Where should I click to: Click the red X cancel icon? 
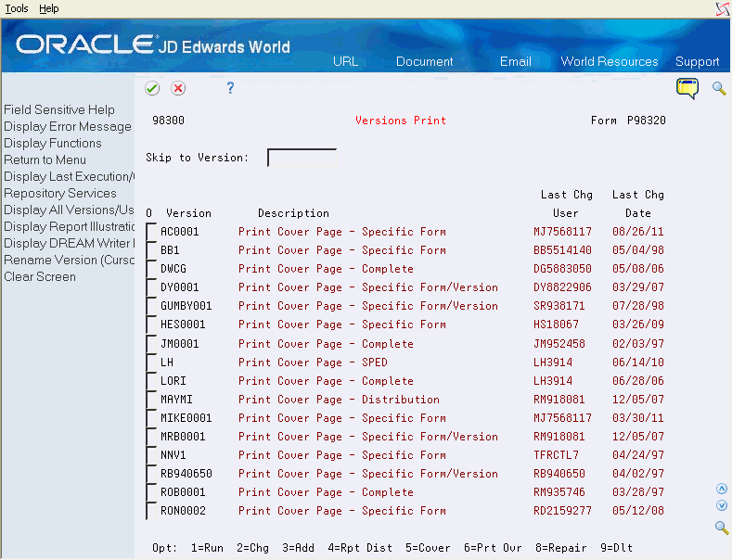[x=178, y=88]
